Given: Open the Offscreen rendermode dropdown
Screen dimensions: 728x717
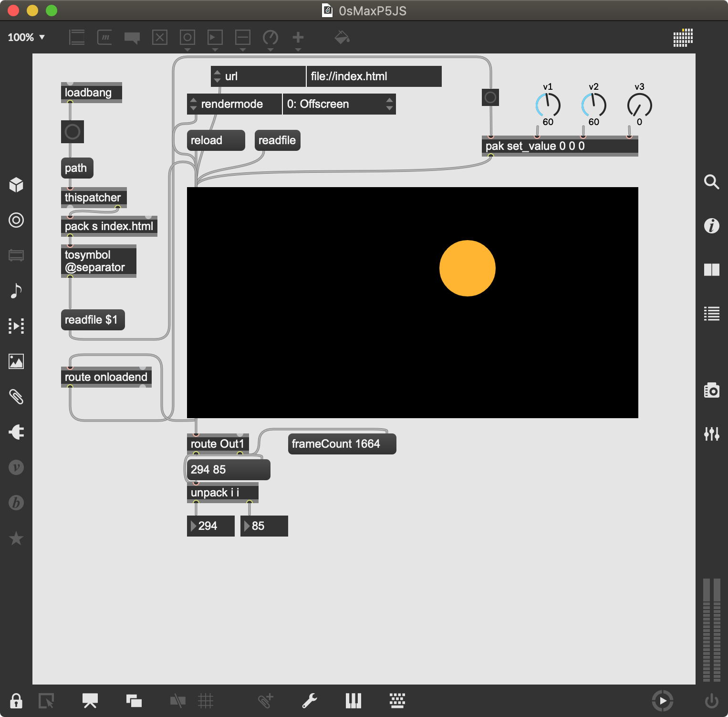Looking at the screenshot, I should coord(339,104).
